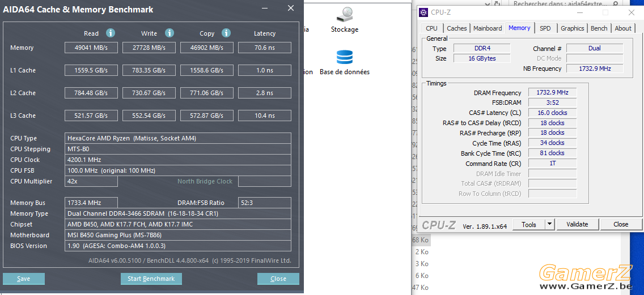This screenshot has height=295, width=644.
Task: Open the Bench tab in CPU-Z
Action: point(599,28)
